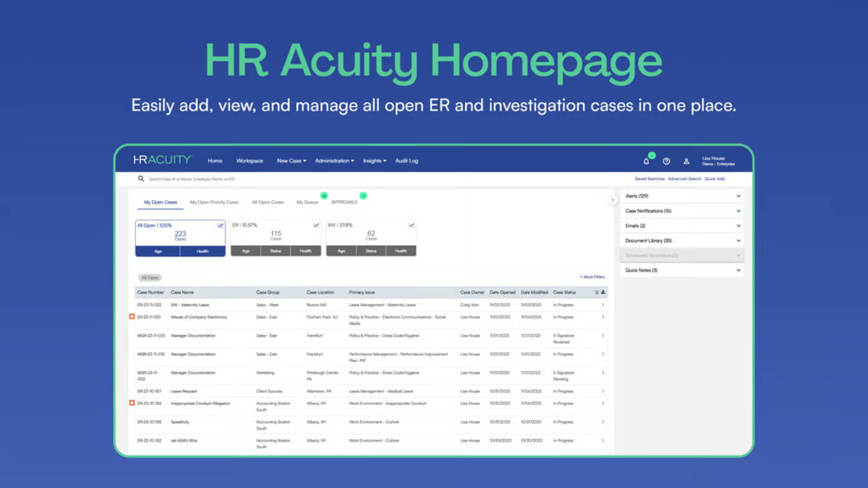Open the notifications bell icon
Screen dimensions: 868x488
coord(646,161)
